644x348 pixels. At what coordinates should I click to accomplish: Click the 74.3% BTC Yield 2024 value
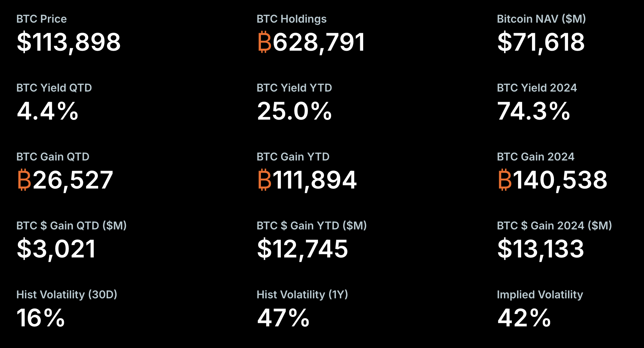click(x=534, y=111)
